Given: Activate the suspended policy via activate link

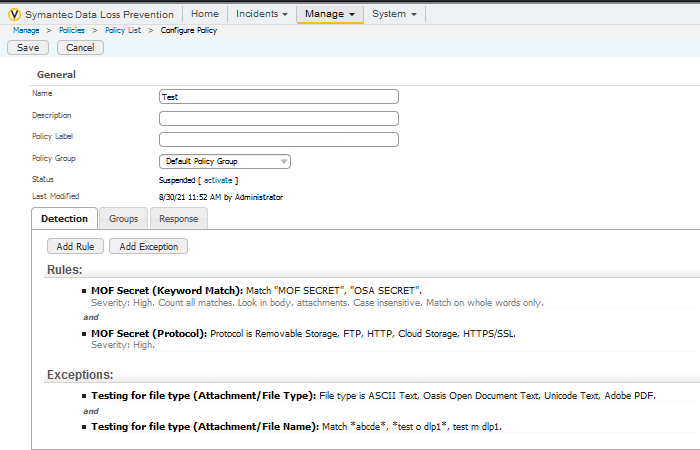Looking at the screenshot, I should pos(217,180).
